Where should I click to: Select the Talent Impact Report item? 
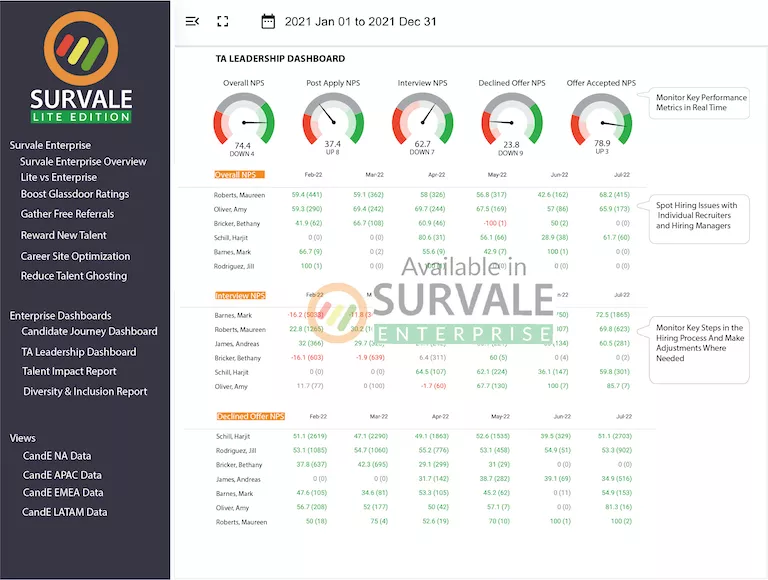[69, 372]
